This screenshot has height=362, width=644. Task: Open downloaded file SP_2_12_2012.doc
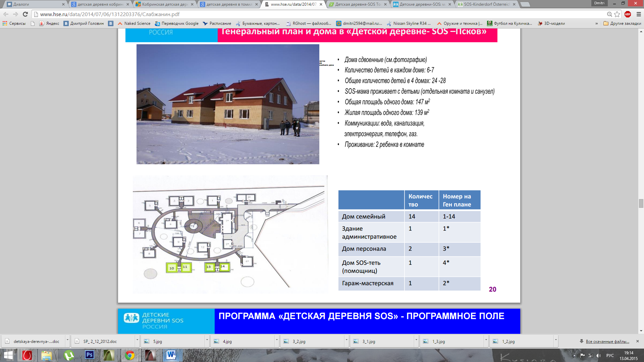pyautogui.click(x=103, y=341)
